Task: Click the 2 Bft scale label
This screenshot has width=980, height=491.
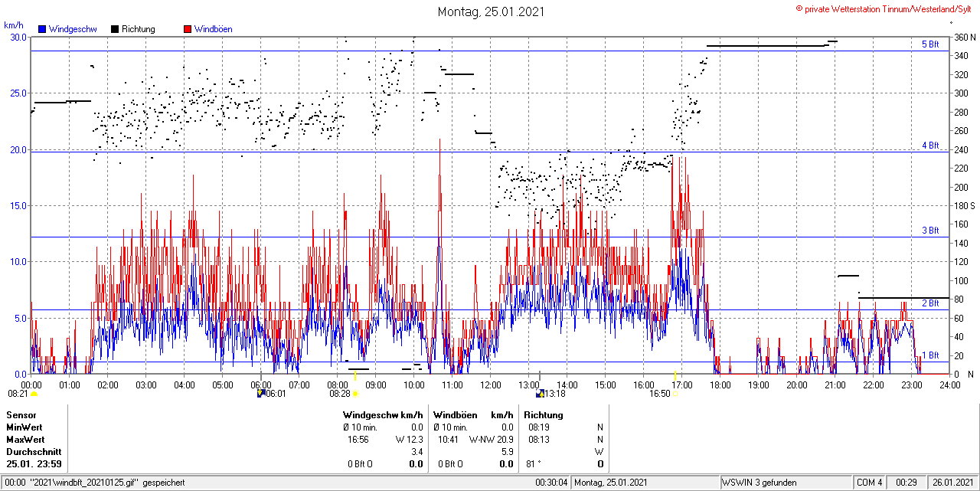Action: (x=930, y=303)
